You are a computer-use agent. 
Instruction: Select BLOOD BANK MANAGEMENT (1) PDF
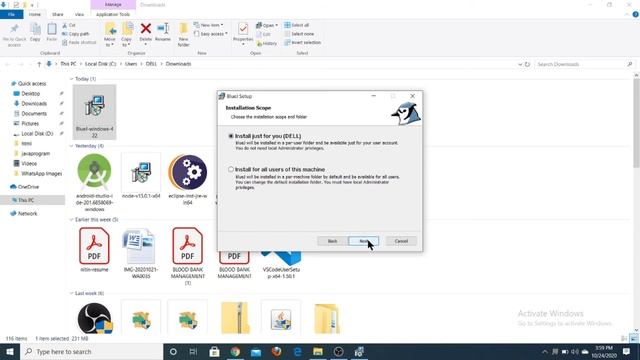pyautogui.click(x=188, y=256)
